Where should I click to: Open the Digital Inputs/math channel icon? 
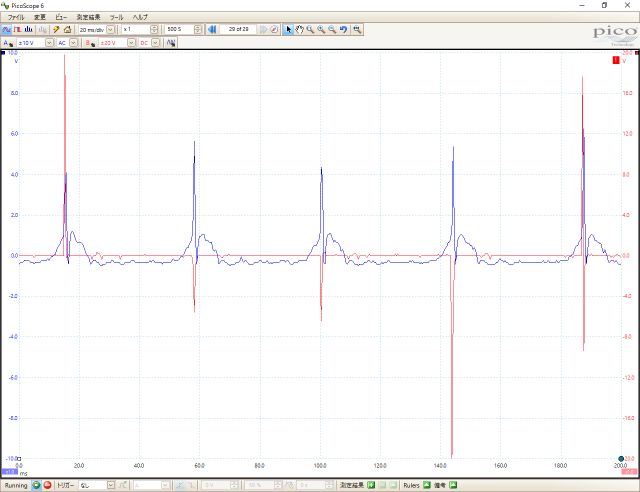171,43
